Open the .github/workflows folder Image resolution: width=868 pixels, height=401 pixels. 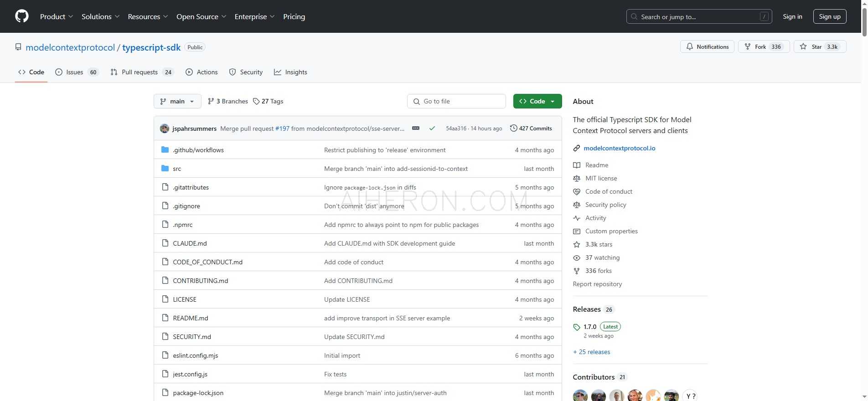point(198,150)
